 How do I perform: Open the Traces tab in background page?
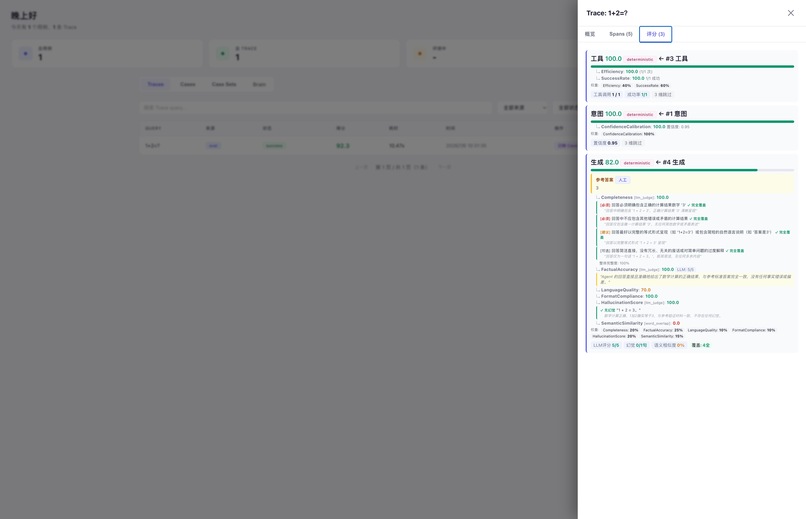(x=156, y=84)
